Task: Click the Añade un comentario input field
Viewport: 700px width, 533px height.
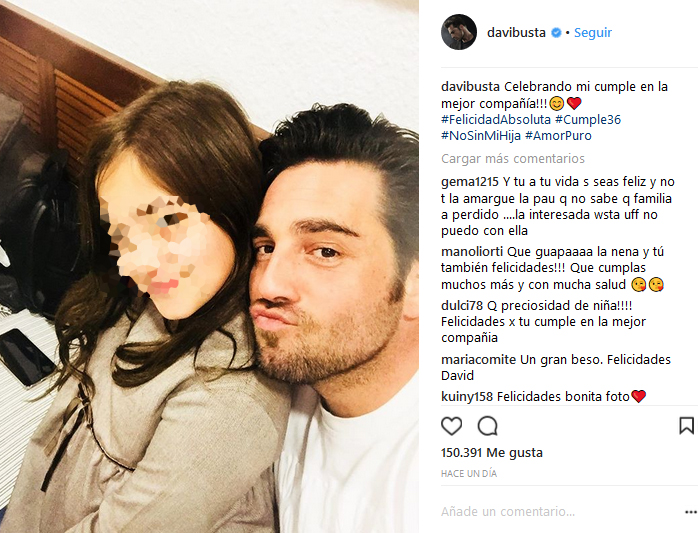Action: point(558,512)
